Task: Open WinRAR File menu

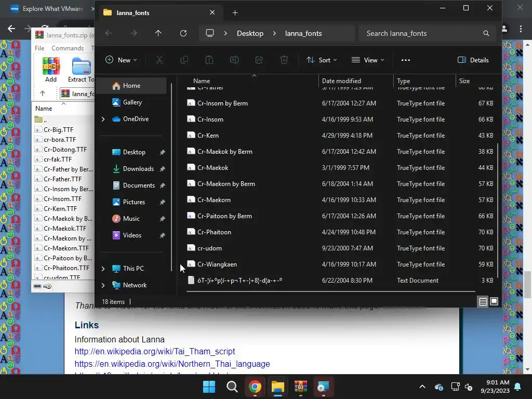Action: click(39, 48)
